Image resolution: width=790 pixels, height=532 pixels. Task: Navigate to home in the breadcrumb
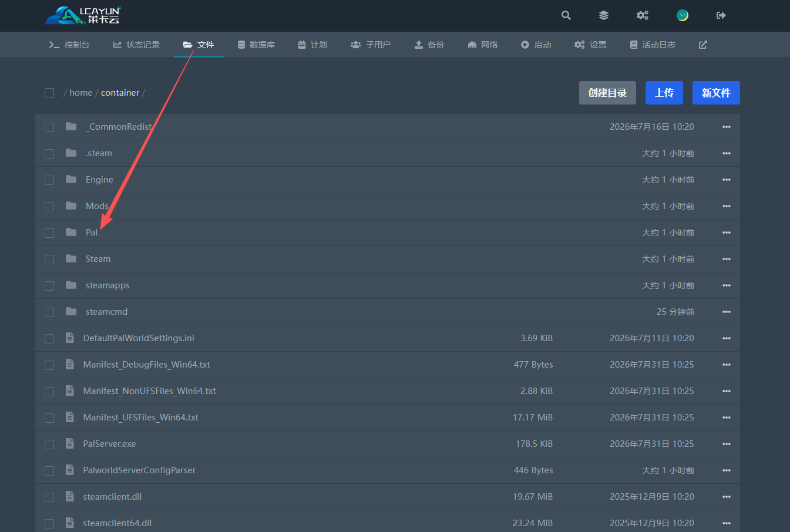(81, 93)
